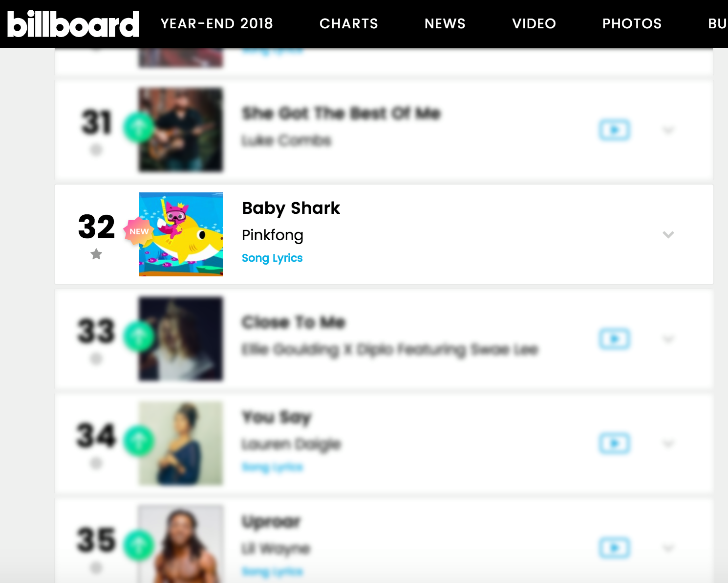Click the Billboard logo
This screenshot has height=583, width=728.
tap(73, 24)
